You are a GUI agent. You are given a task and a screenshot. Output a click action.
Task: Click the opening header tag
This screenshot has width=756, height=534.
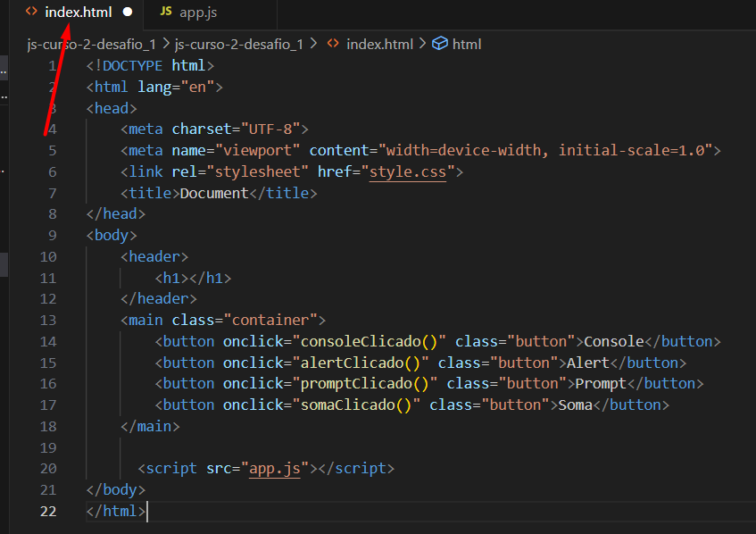(154, 256)
